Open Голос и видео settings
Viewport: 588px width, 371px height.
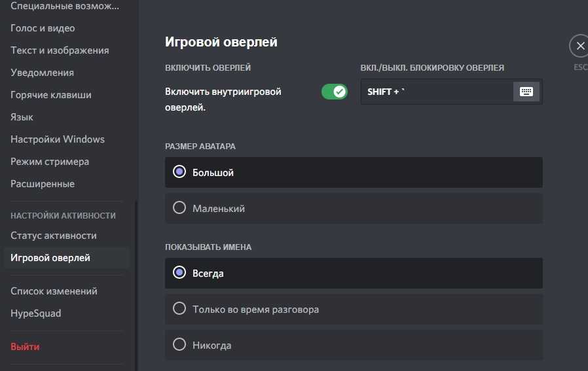(x=43, y=28)
